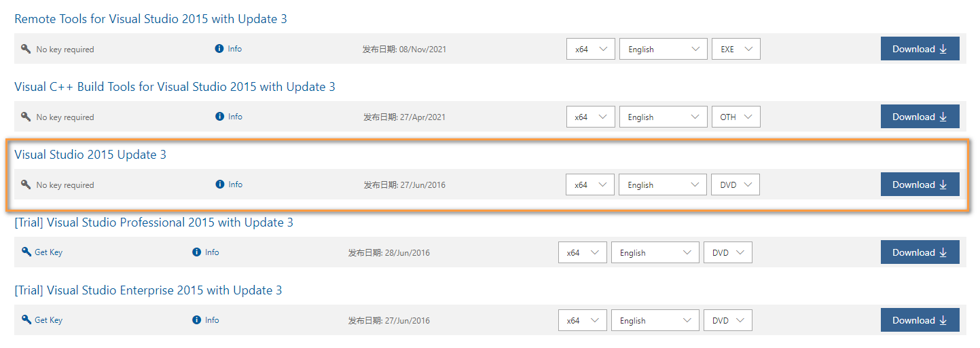The width and height of the screenshot is (980, 348).
Task: Click key icon in Remote Tools row
Action: tap(26, 49)
